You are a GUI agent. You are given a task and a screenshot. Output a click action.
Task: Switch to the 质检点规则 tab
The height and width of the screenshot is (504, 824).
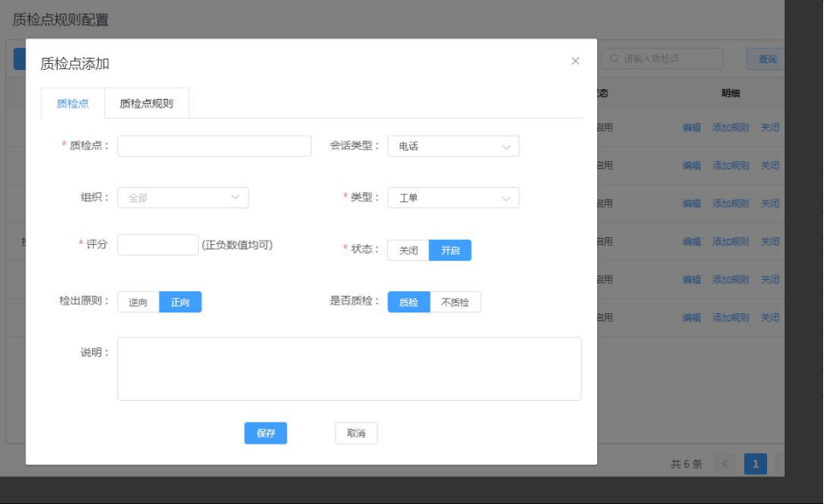pyautogui.click(x=146, y=103)
